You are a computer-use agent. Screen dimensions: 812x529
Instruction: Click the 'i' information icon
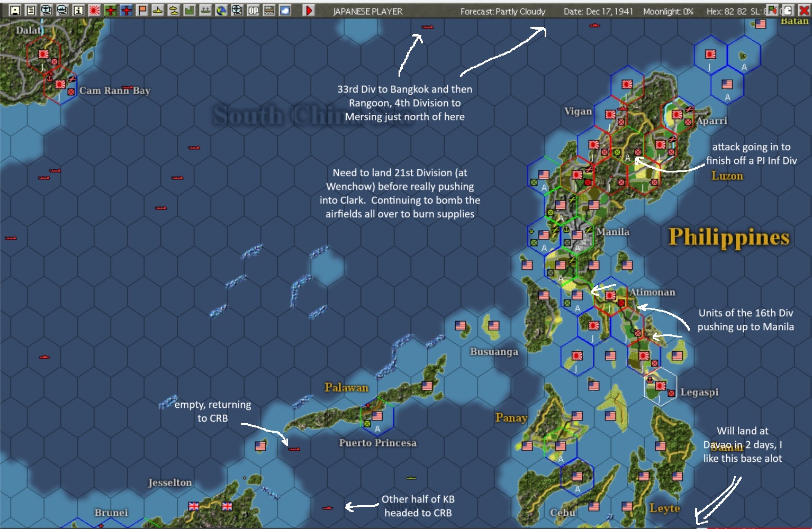click(78, 10)
